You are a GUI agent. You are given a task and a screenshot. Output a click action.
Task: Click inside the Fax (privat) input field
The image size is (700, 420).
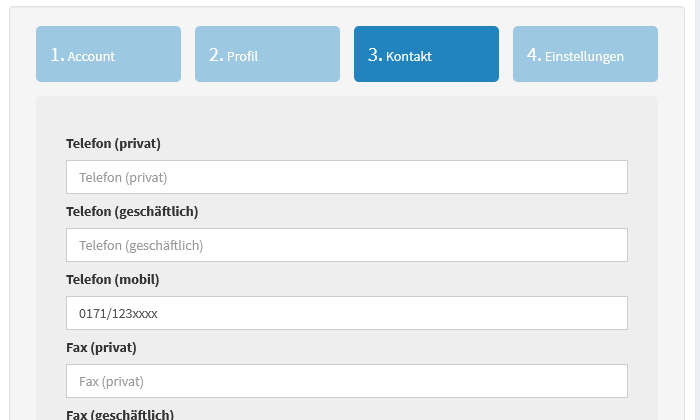coord(346,381)
